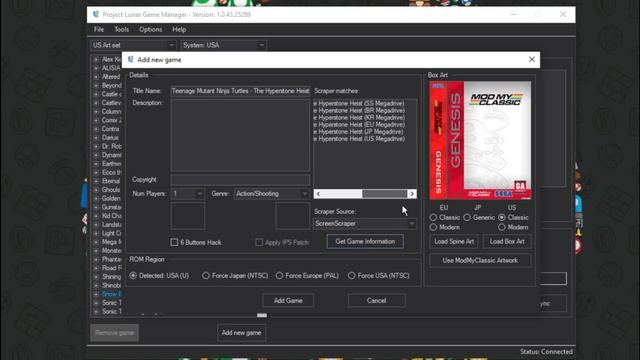Expand the Shining tree entry
Viewport: 640px width, 360px height.
click(x=96, y=277)
